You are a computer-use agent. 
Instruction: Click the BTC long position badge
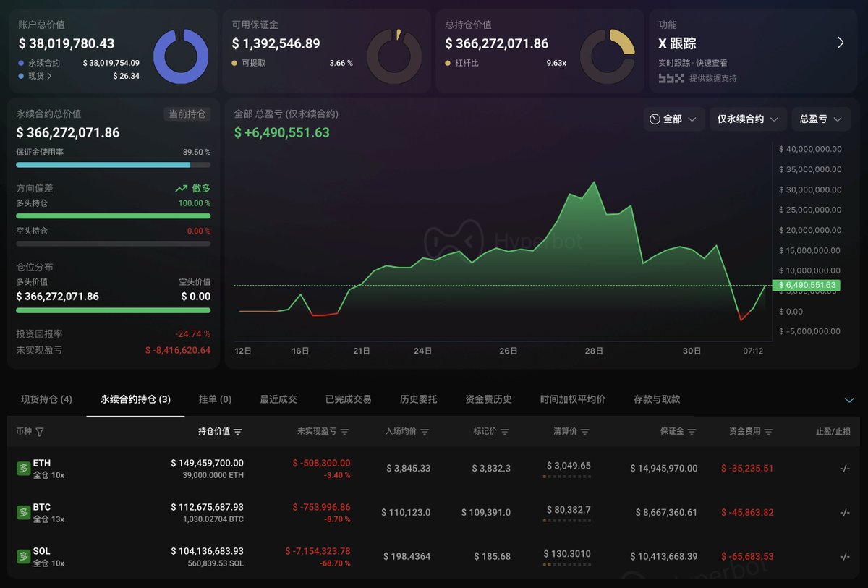click(23, 512)
